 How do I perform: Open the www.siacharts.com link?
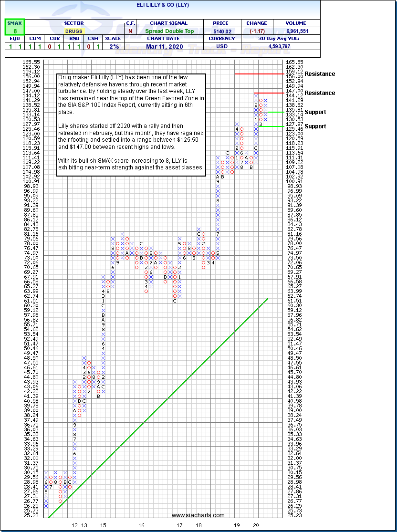198,515
